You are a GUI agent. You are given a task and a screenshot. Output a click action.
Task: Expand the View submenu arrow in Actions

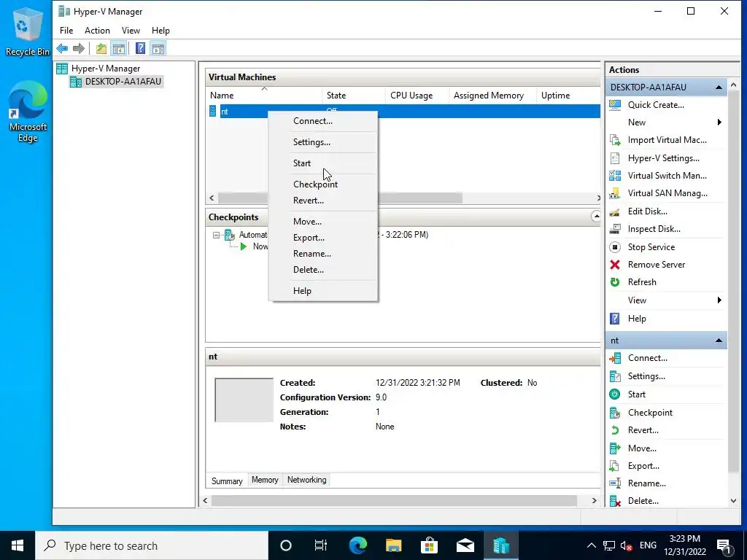point(719,300)
